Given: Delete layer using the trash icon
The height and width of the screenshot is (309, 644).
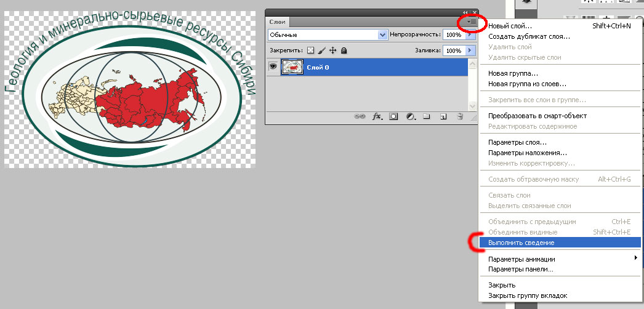Looking at the screenshot, I should pyautogui.click(x=461, y=116).
